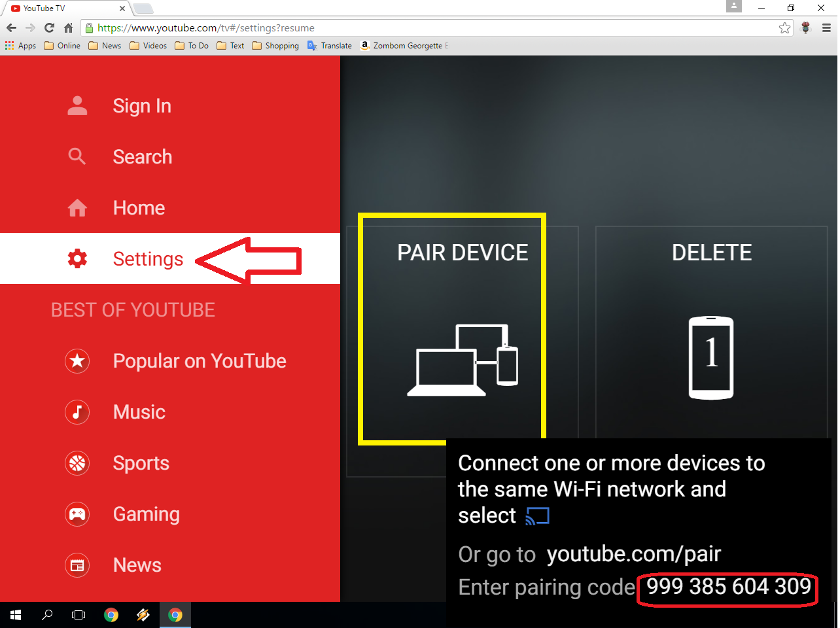Screen dimensions: 840x628
Task: Click the pairing code 999 385 604 309
Action: [729, 587]
